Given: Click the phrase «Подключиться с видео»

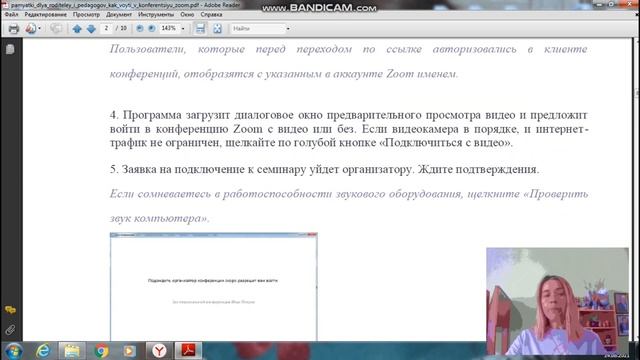Looking at the screenshot, I should click(445, 143).
